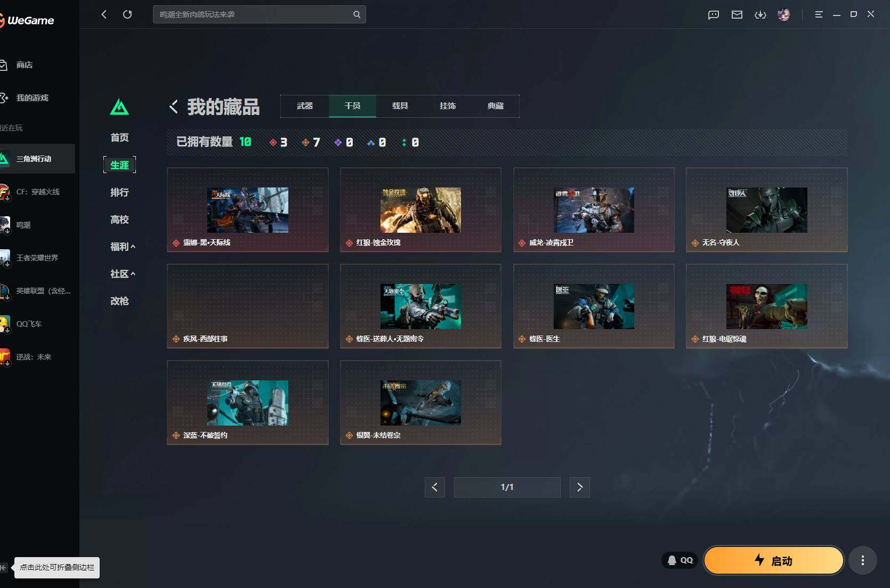Open 红狼-电锯惊魂 operator card
This screenshot has height=588, width=890.
767,306
